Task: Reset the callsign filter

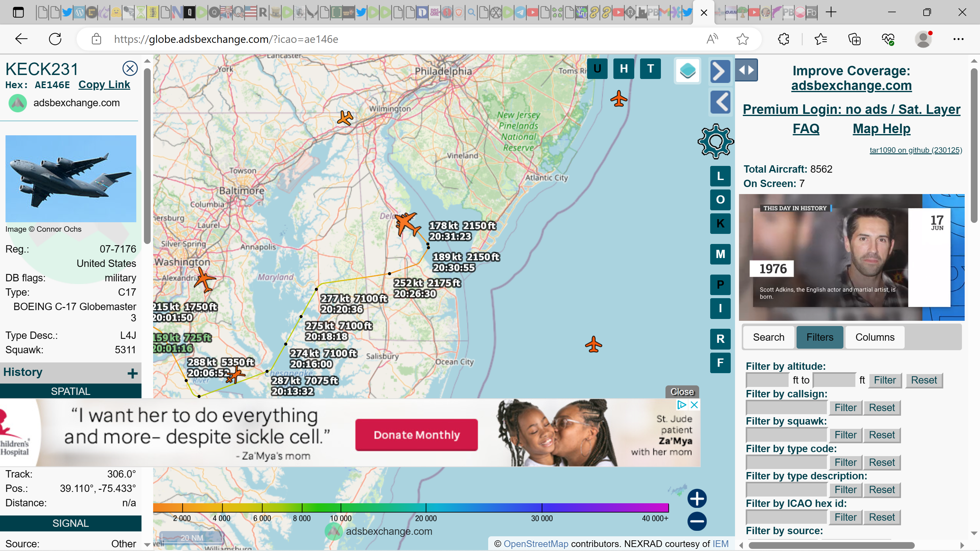Action: coord(881,408)
